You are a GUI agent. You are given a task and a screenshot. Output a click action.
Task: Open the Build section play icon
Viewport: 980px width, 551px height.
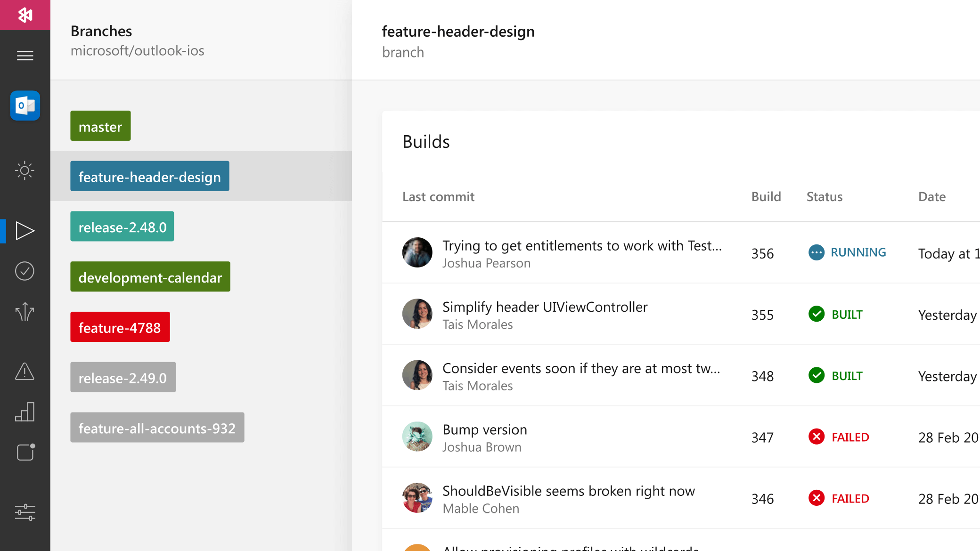point(24,231)
